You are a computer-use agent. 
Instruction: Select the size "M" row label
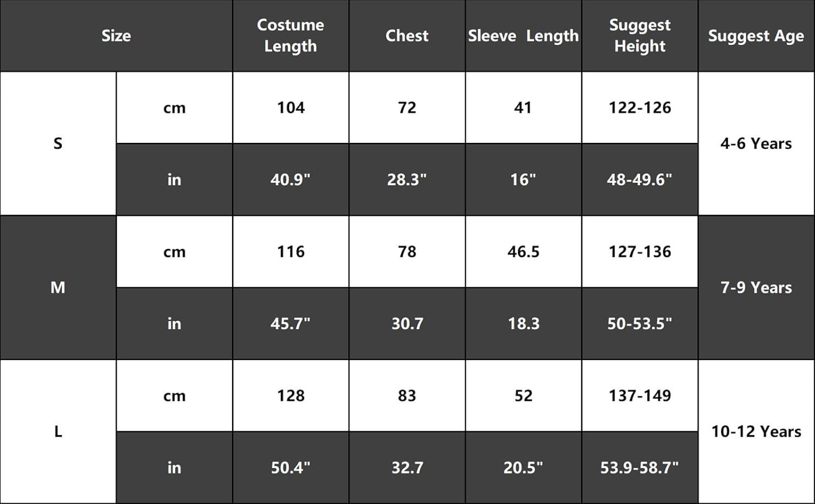tap(58, 287)
